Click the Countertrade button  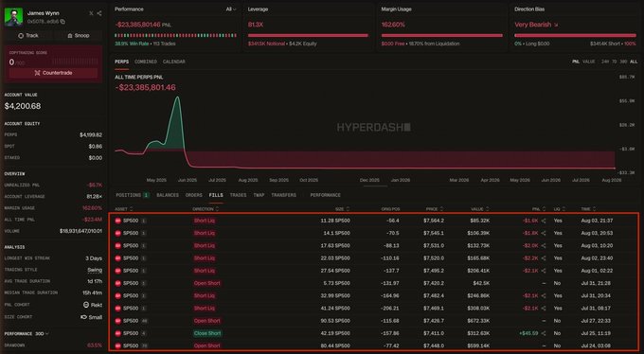(53, 73)
